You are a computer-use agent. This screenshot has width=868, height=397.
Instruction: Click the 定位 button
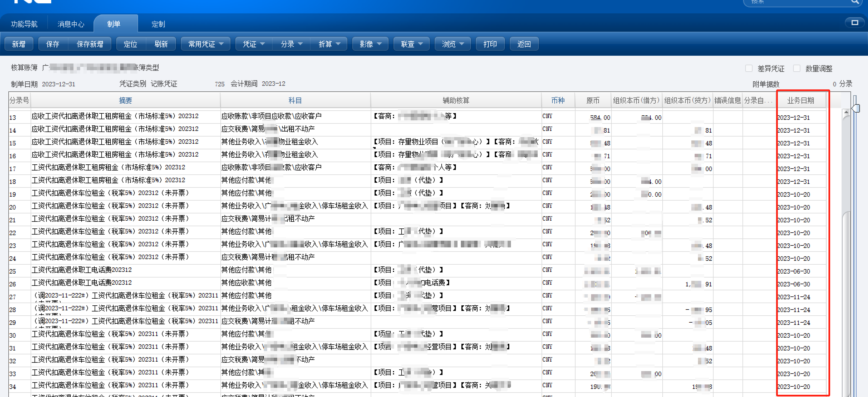tap(131, 44)
